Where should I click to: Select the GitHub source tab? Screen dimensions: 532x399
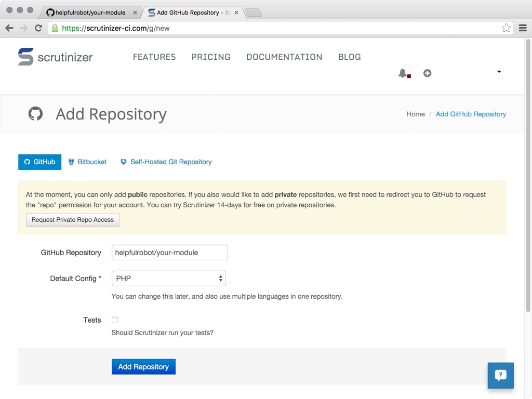pyautogui.click(x=39, y=162)
